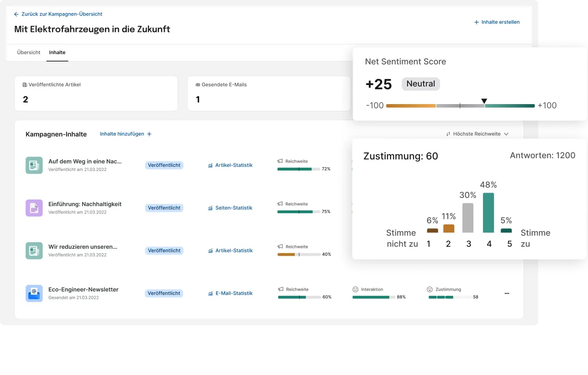This screenshot has height=375, width=588.
Task: Click the chart icon next to Artikel-Statistik
Action: (211, 165)
